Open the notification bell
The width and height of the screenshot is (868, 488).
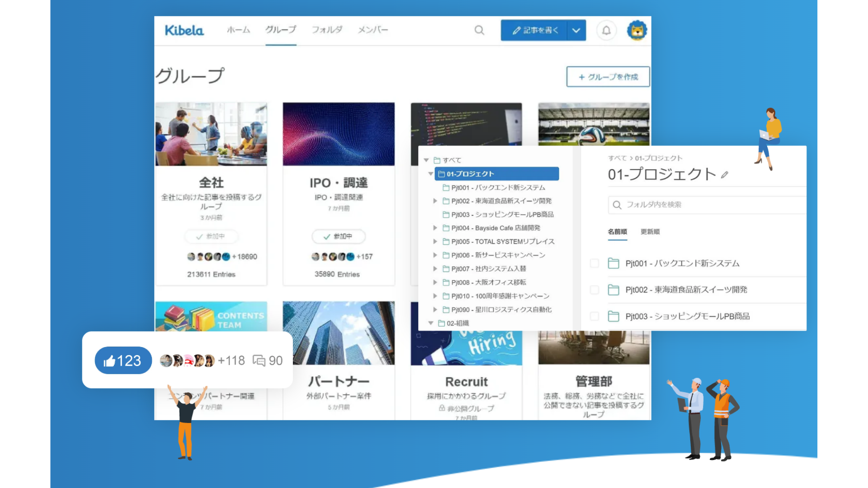(x=607, y=30)
